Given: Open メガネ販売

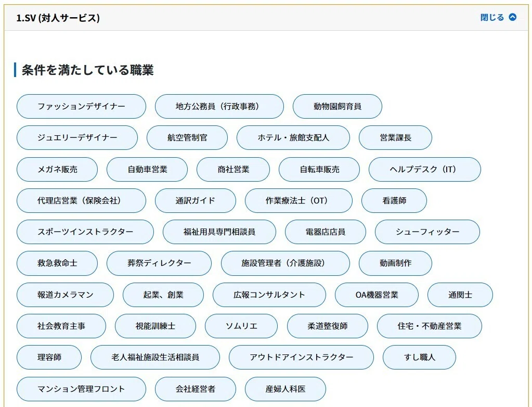Looking at the screenshot, I should click(x=57, y=169).
